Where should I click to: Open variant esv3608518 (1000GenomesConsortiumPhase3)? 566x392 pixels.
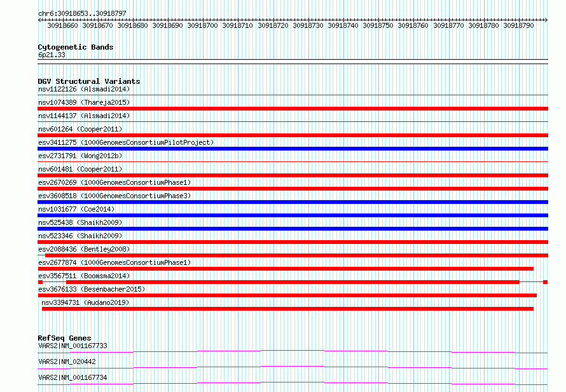[x=114, y=196]
